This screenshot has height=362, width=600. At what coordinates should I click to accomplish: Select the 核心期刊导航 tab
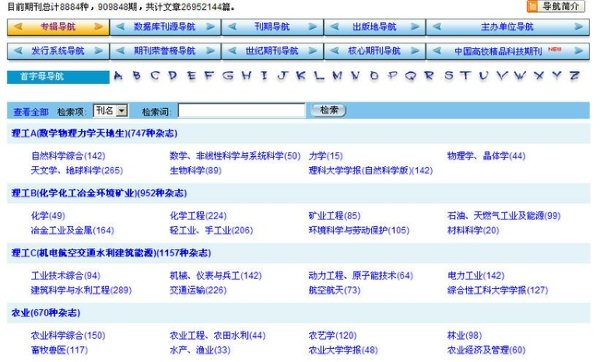click(375, 51)
